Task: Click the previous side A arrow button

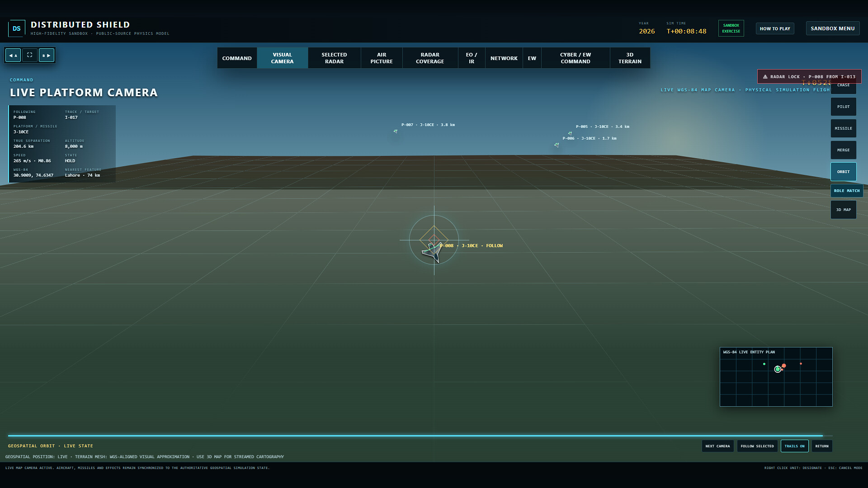Action: click(x=13, y=55)
